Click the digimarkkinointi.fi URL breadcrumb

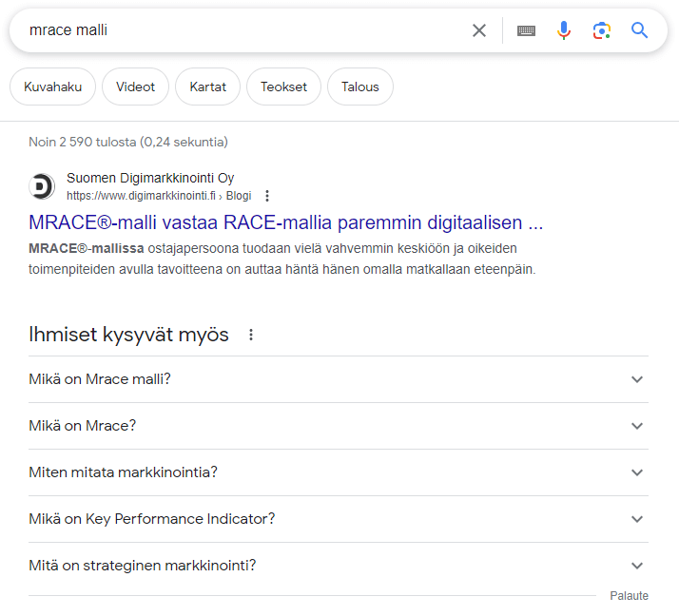click(x=159, y=196)
